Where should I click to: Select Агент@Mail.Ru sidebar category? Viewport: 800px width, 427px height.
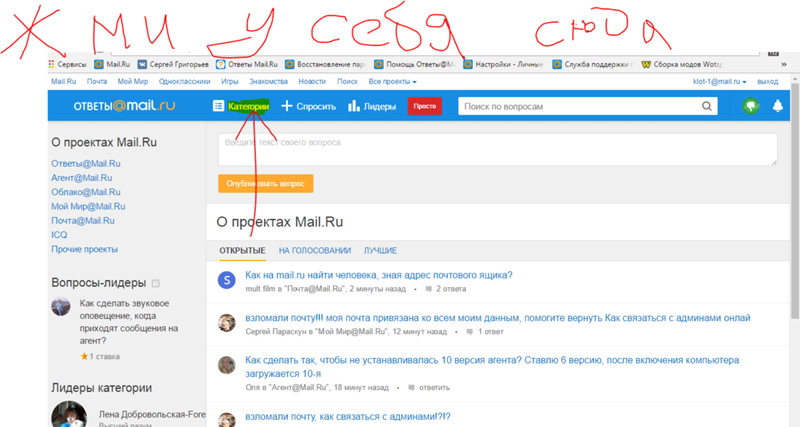tap(82, 178)
